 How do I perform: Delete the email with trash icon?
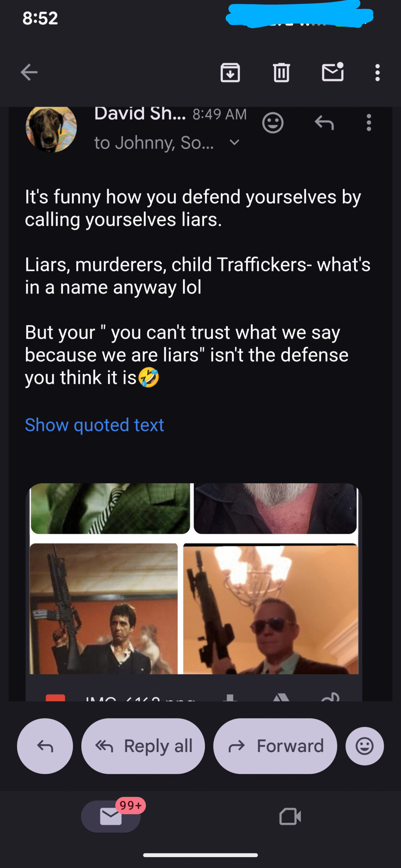point(281,73)
